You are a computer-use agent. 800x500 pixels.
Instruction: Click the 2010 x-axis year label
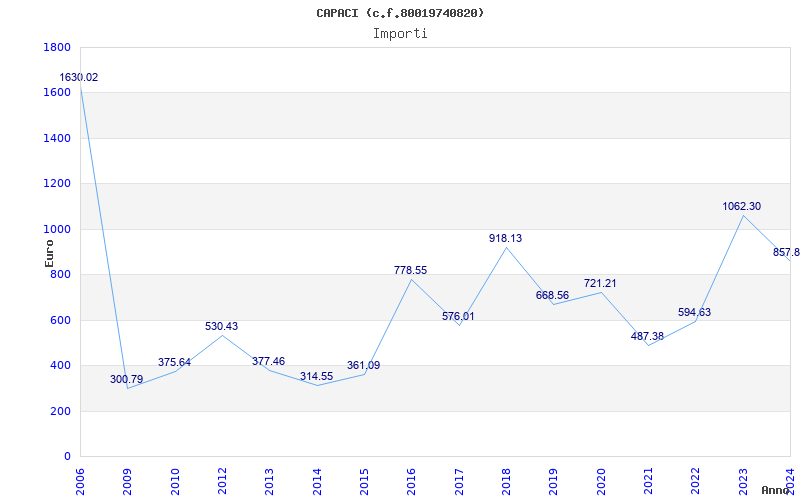(175, 482)
